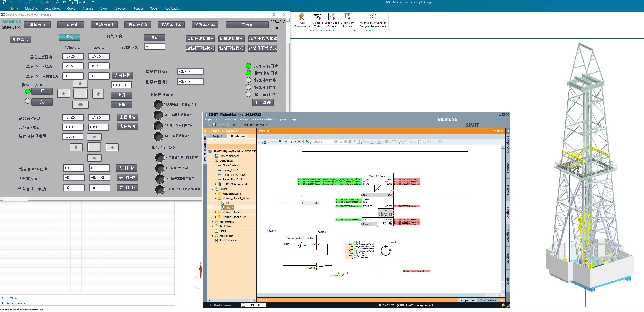This screenshot has height=312, width=644.
Task: Toggle the 大车左右同步 green indicator
Action: (x=248, y=66)
